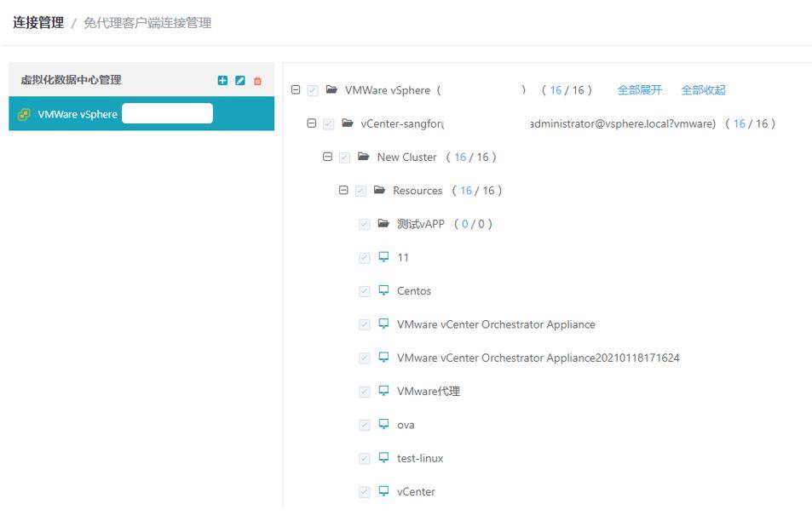Toggle checkbox for vCenter VM
The image size is (812, 527).
point(365,492)
